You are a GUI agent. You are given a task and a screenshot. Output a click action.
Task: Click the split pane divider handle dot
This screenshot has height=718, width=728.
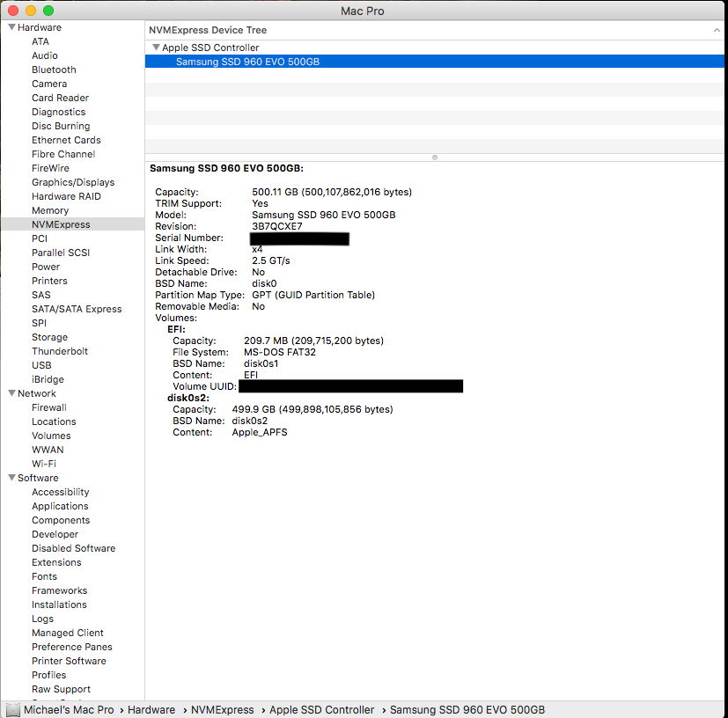pyautogui.click(x=435, y=158)
